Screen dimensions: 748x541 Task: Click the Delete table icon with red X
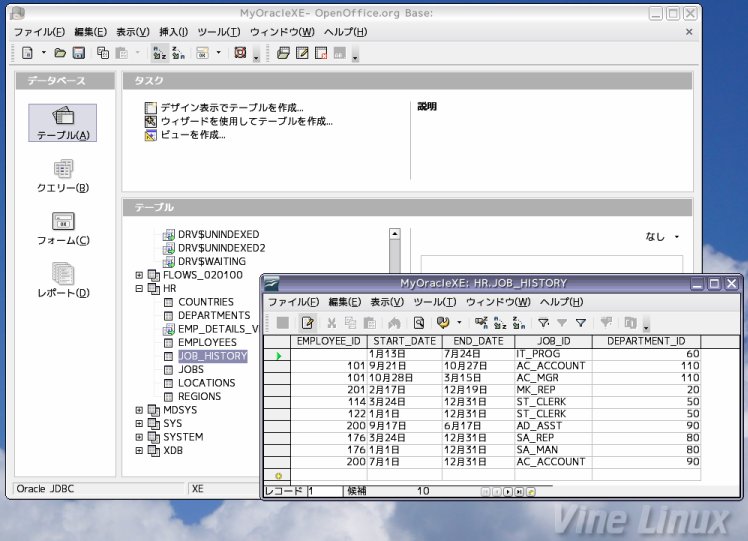click(x=321, y=53)
